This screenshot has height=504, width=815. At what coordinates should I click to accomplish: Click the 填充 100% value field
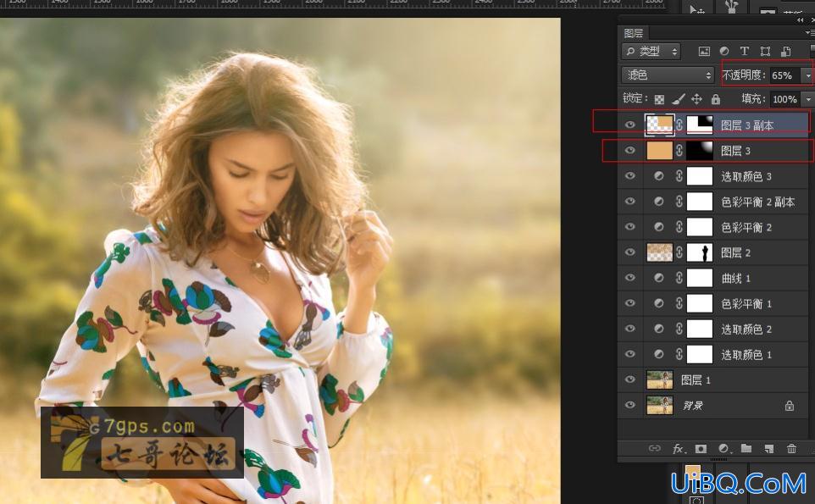pos(786,99)
